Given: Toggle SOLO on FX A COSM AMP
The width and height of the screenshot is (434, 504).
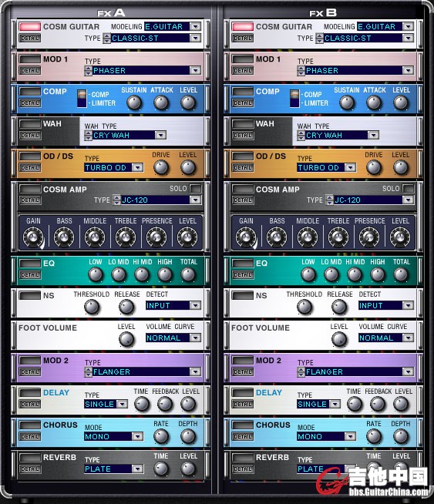Looking at the screenshot, I should click(196, 188).
